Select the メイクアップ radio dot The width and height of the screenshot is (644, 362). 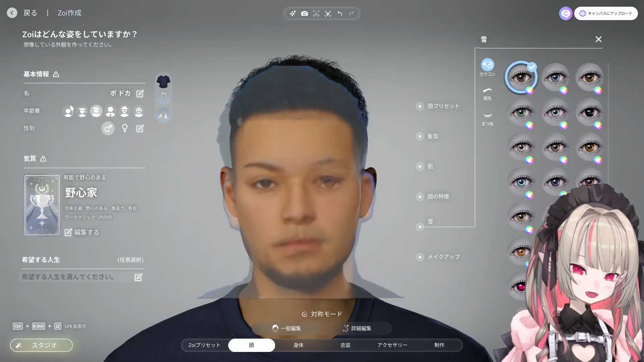point(420,257)
